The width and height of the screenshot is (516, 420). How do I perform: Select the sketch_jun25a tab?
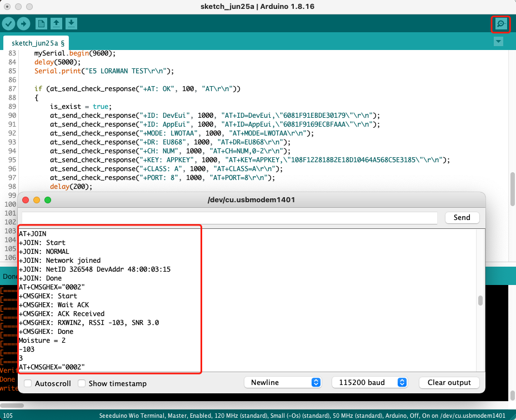(36, 43)
